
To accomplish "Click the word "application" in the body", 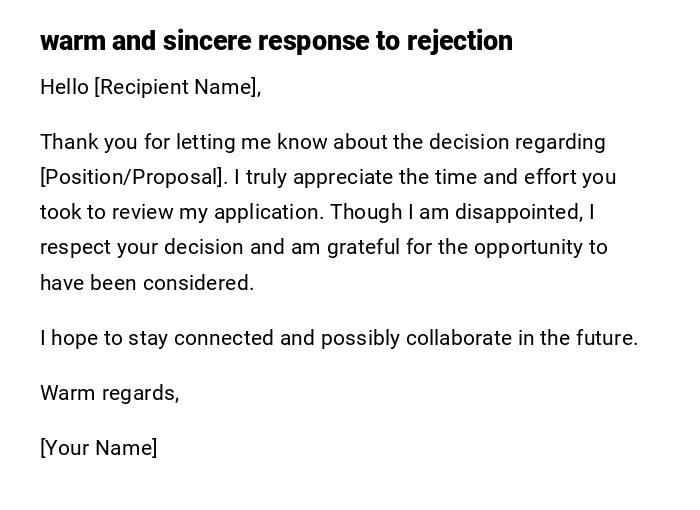I will click(272, 212).
